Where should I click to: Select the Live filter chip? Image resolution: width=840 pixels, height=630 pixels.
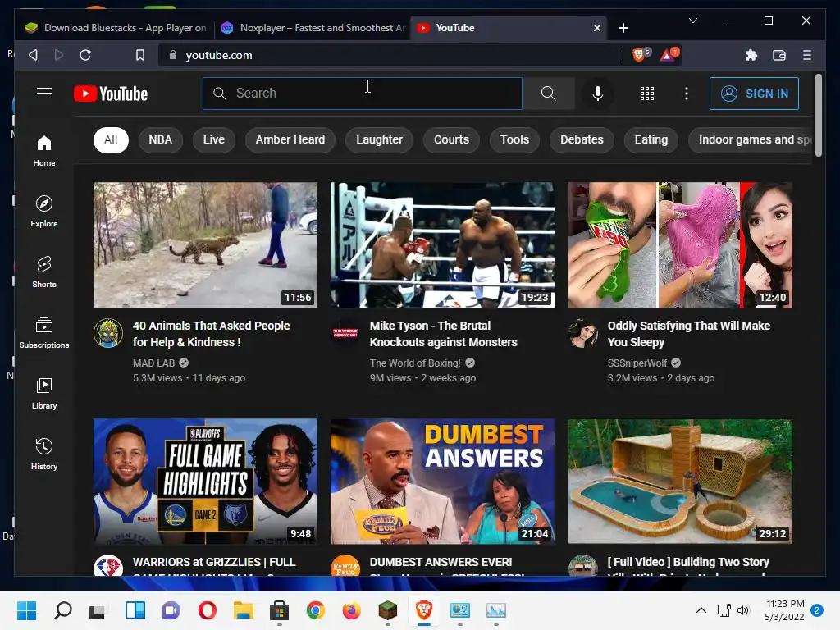pyautogui.click(x=214, y=139)
